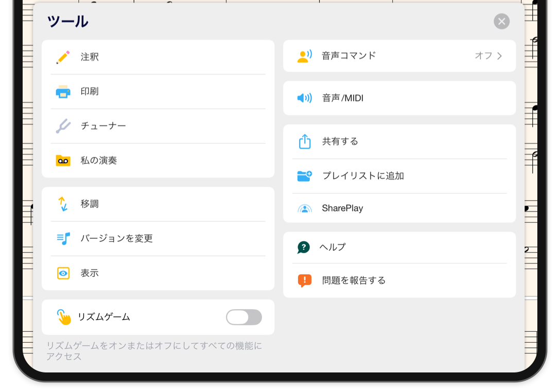Click the speaker icon for 音声/MIDI

tap(304, 98)
